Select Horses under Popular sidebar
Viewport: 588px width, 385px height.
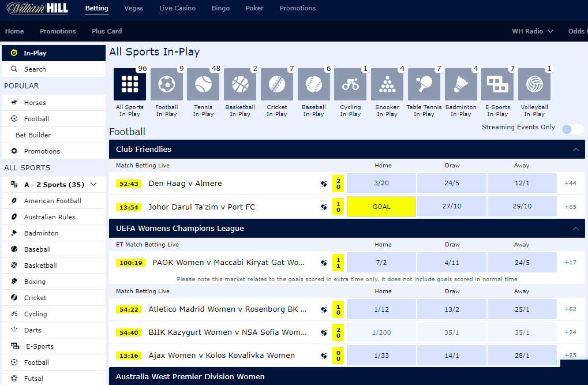(x=53, y=102)
